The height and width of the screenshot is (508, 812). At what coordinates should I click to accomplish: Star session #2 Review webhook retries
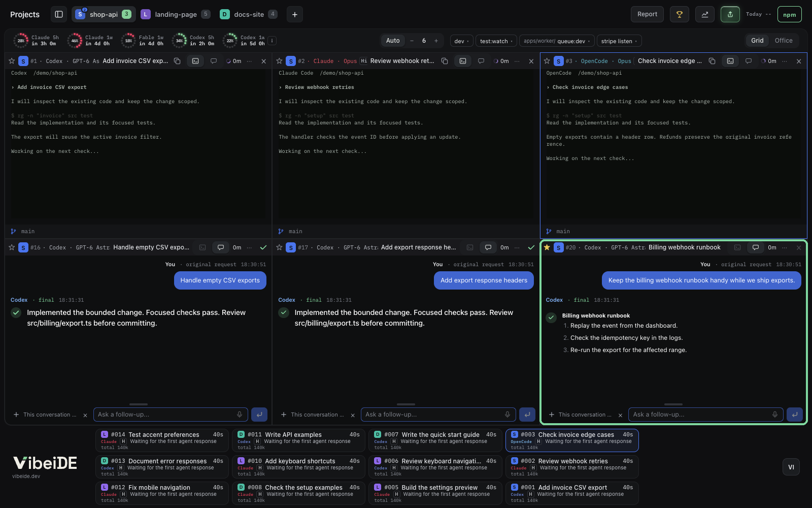(279, 61)
